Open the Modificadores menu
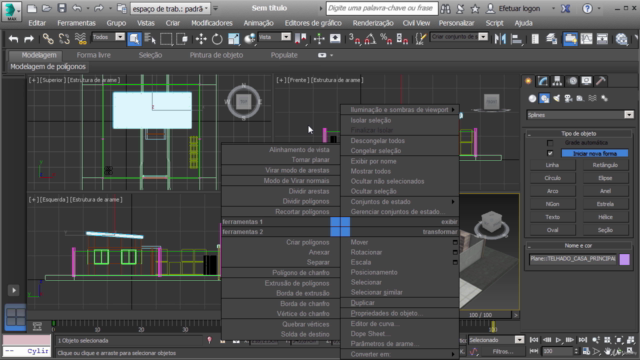The height and width of the screenshot is (360, 640). pos(212,23)
